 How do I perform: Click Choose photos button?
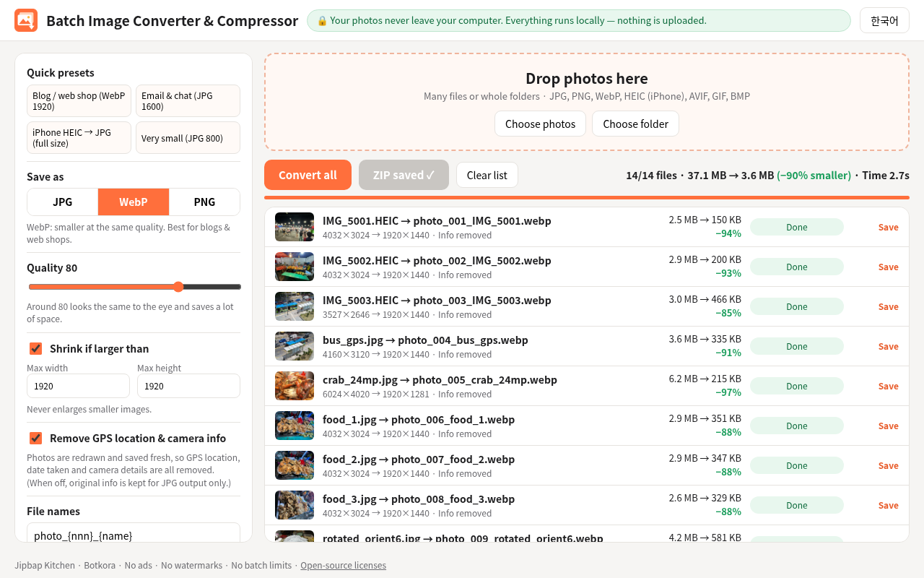pyautogui.click(x=540, y=124)
